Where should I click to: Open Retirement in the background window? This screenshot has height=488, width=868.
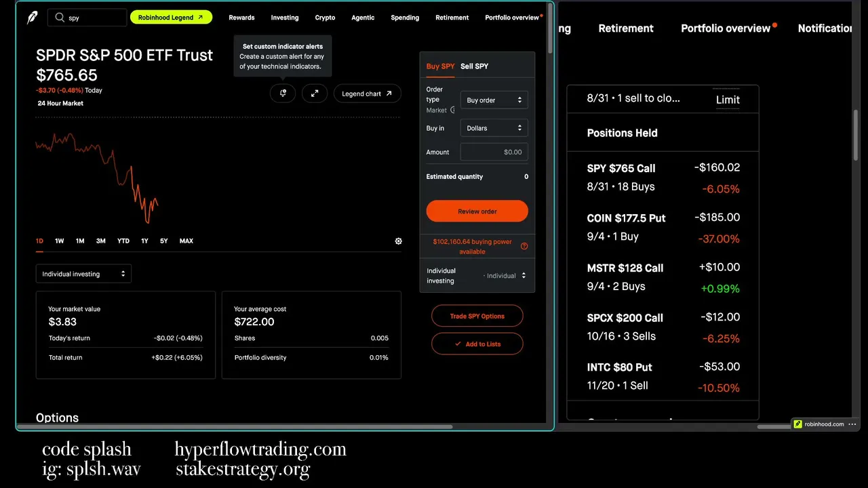click(626, 28)
